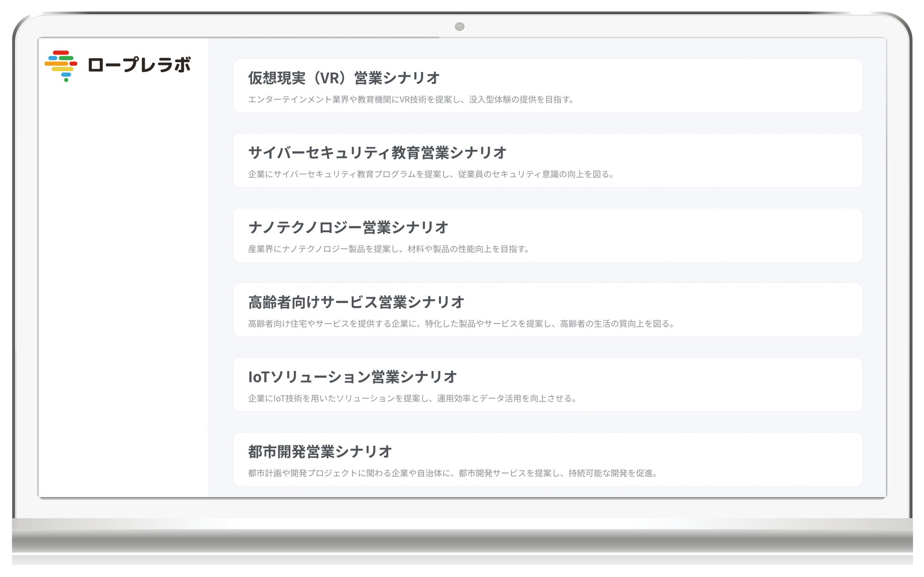Screen dimensions: 924x577
Task: Click the description about ナノテクノロジー製品を提案
Action: tap(389, 249)
